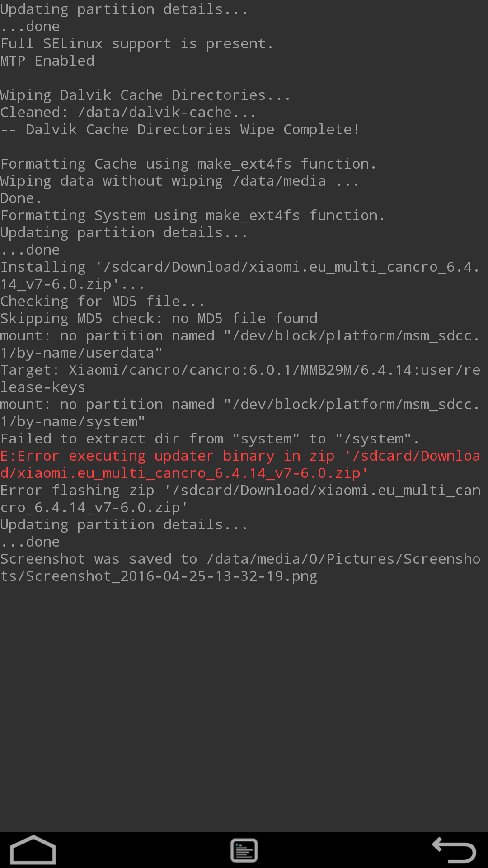Click the 'Dalvik Cache Directories Wipe Complete!' line
Screen dimensions: 488x868
pyautogui.click(x=180, y=130)
